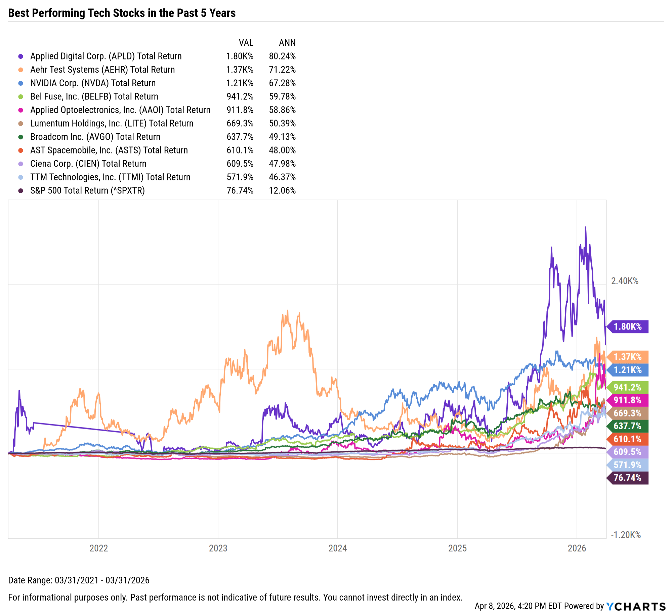The width and height of the screenshot is (672, 616).
Task: Click the 1.80K% end-value flag
Action: point(627,326)
